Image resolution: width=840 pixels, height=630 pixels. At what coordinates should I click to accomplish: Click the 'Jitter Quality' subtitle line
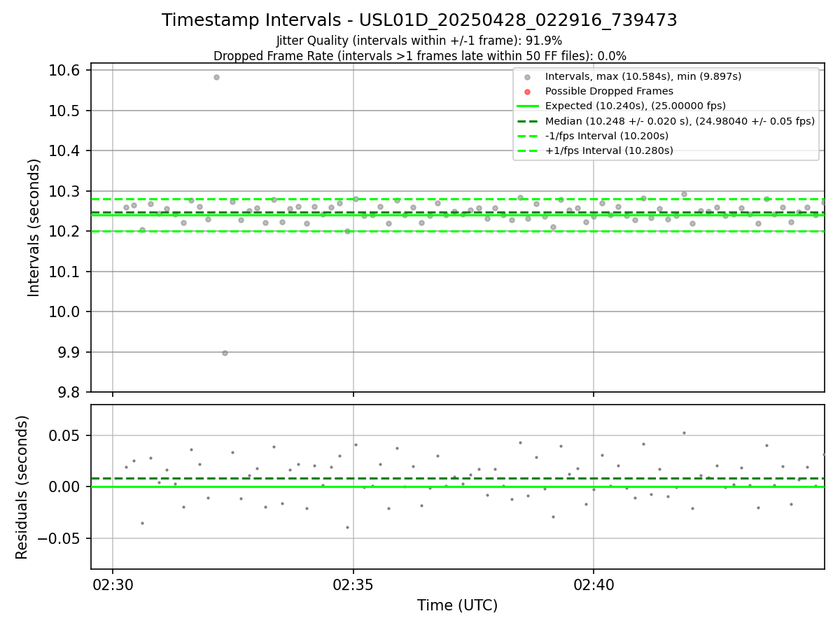[x=419, y=41]
